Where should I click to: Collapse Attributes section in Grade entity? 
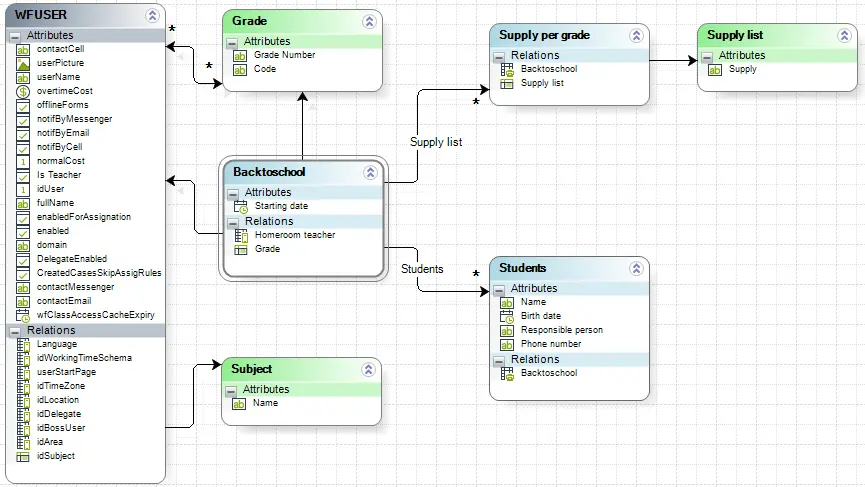click(x=232, y=42)
